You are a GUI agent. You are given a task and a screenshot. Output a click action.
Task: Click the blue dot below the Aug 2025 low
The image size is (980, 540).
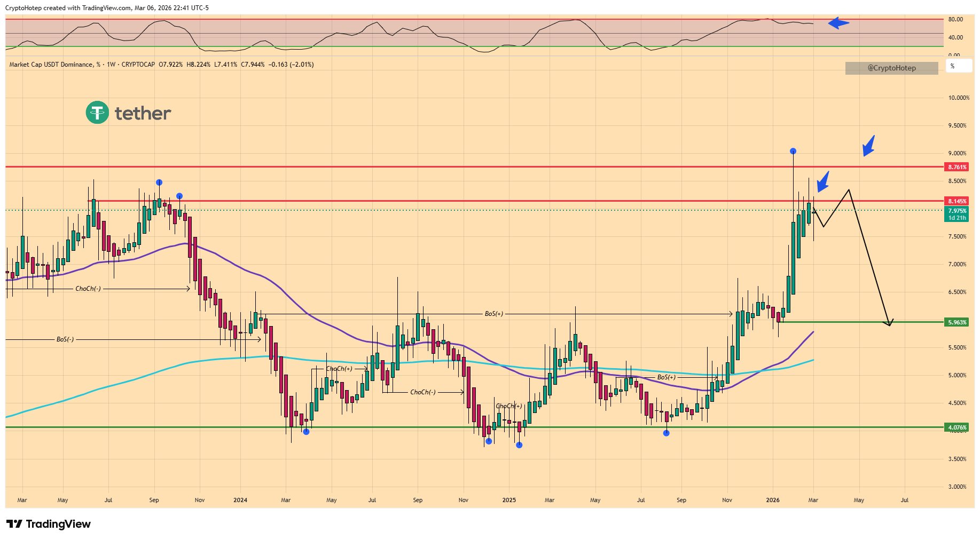(666, 433)
